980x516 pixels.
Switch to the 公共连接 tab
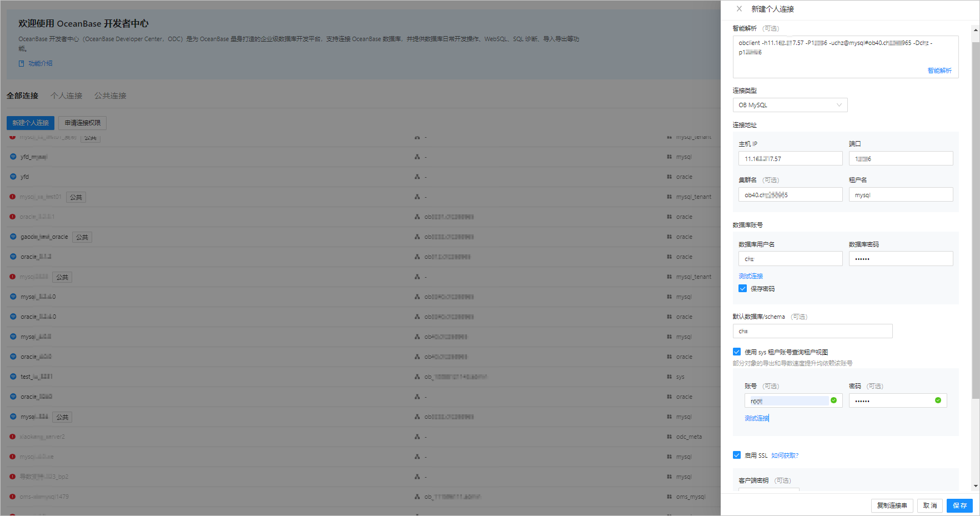pyautogui.click(x=110, y=96)
